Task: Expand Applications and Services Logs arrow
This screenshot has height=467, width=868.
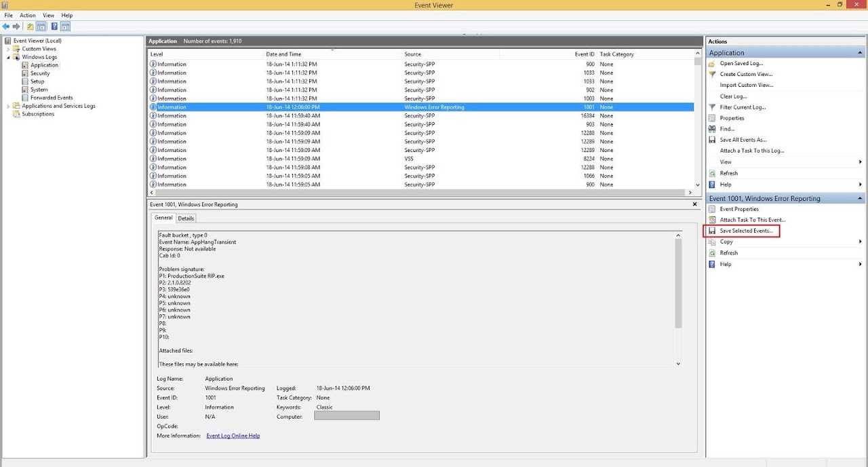Action: tap(9, 106)
